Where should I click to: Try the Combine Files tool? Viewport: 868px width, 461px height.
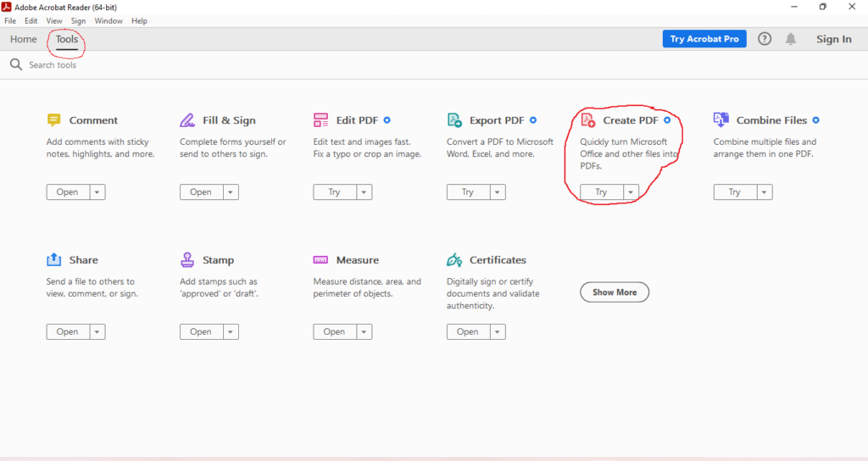click(x=735, y=192)
